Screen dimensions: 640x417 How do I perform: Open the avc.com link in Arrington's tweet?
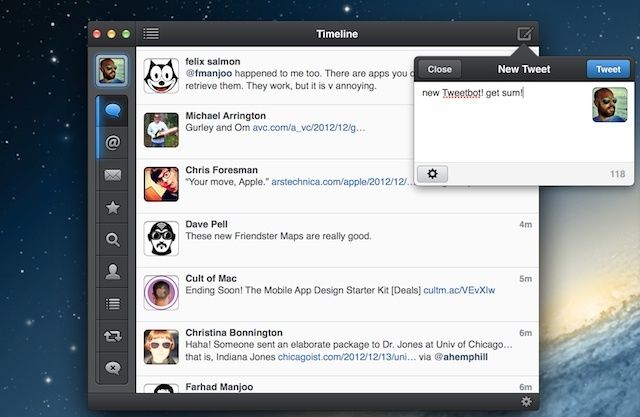click(309, 128)
